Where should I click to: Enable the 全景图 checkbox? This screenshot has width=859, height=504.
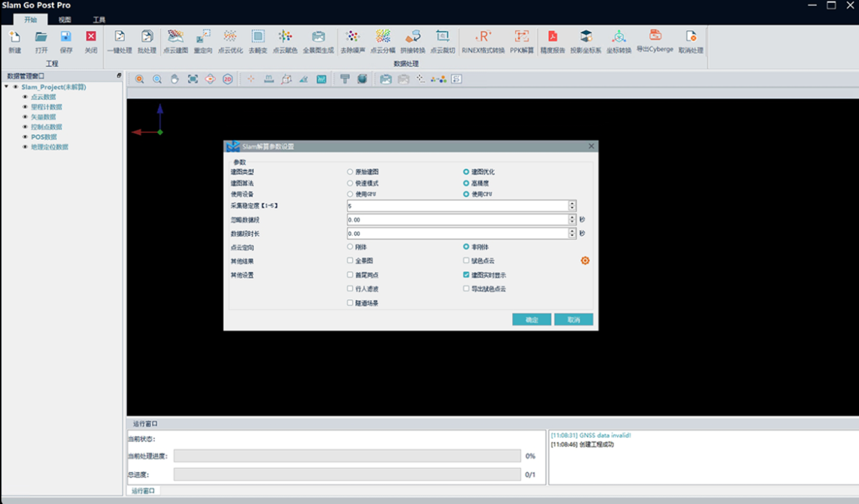click(351, 261)
